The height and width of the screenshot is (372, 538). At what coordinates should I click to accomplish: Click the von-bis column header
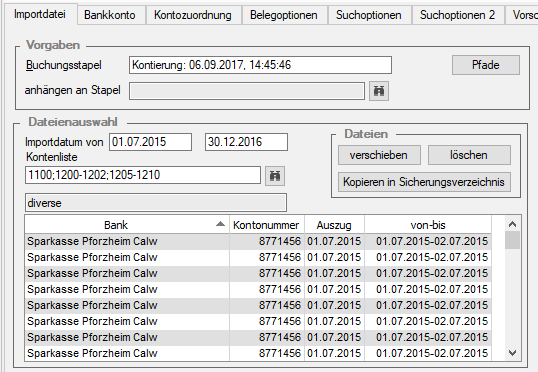[x=428, y=225]
